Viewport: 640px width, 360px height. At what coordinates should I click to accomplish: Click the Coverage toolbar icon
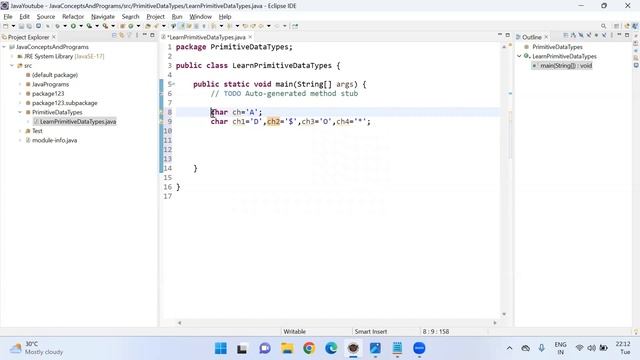click(89, 26)
